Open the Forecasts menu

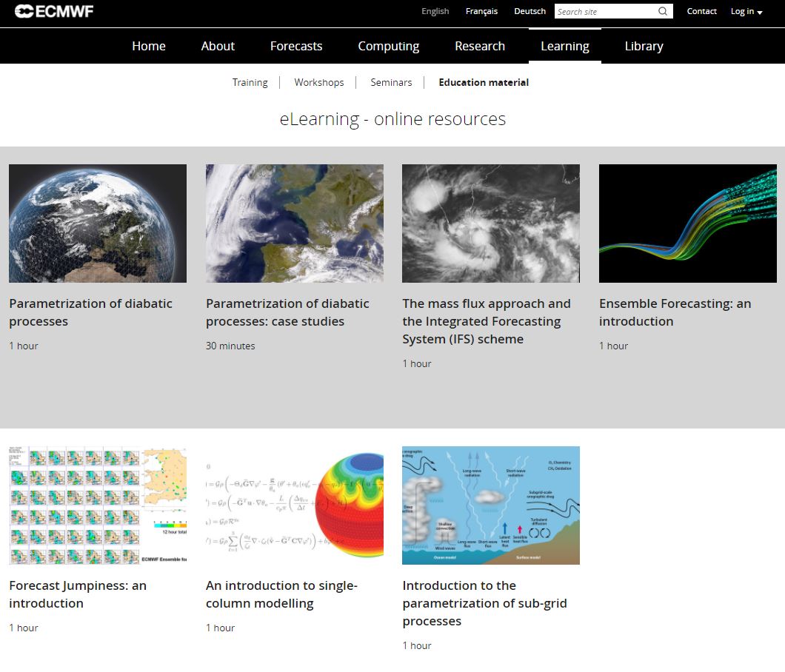296,46
